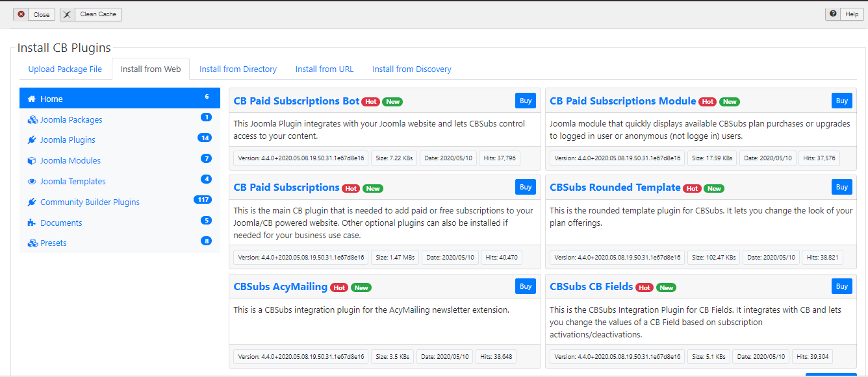Open the Install from URL tab
The height and width of the screenshot is (377, 868).
pyautogui.click(x=324, y=69)
